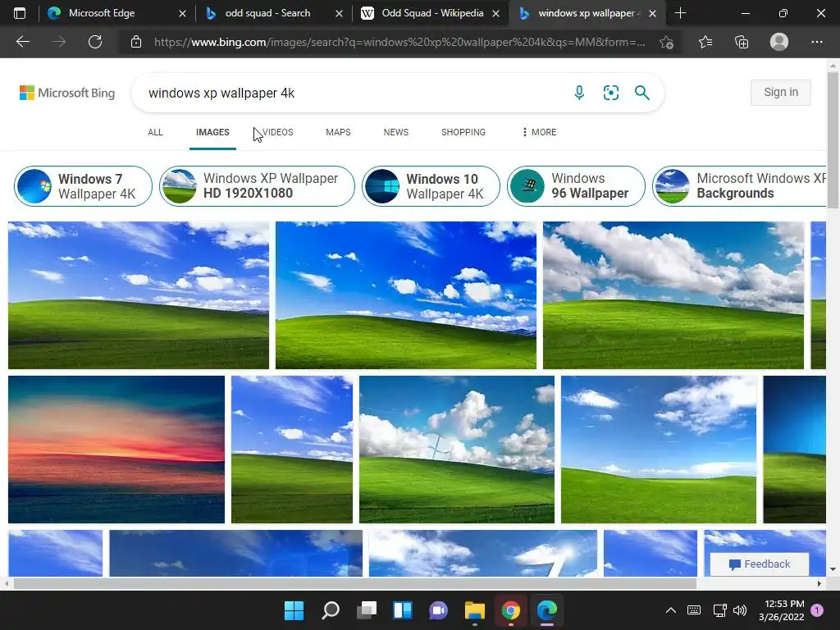Add this page to favorites star

click(x=666, y=42)
